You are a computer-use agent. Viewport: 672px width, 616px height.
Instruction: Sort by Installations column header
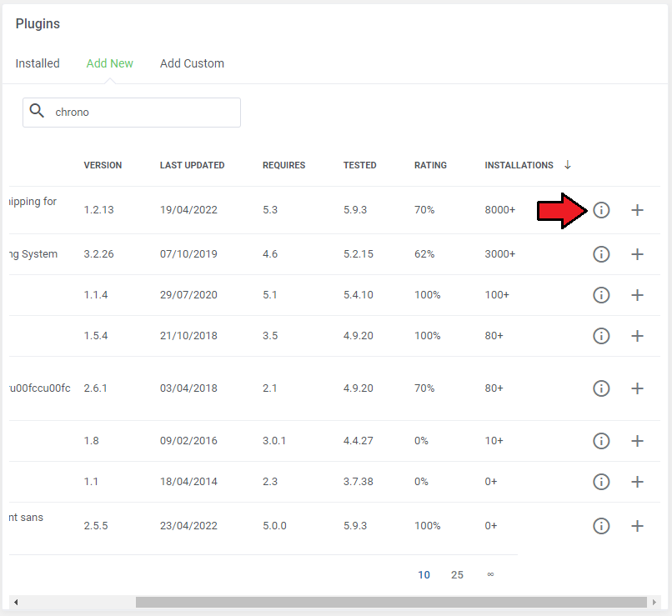coord(519,165)
